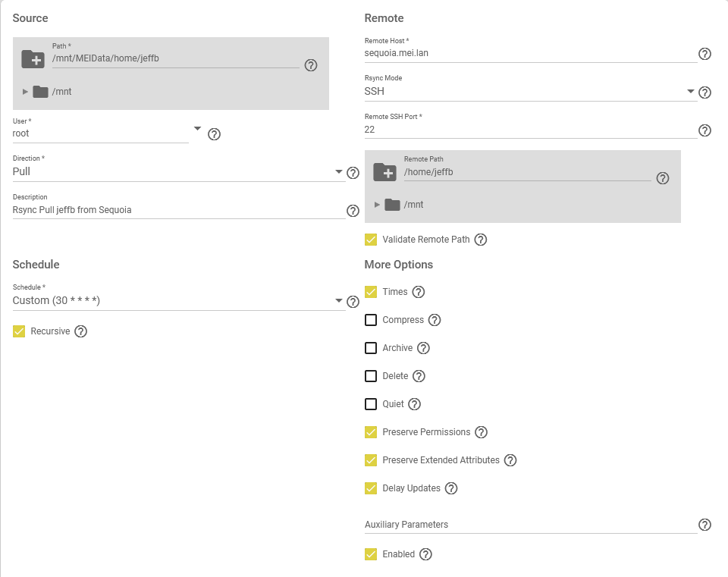This screenshot has height=577, width=728.
Task: Open the Schedule Custom dropdown
Action: point(178,301)
